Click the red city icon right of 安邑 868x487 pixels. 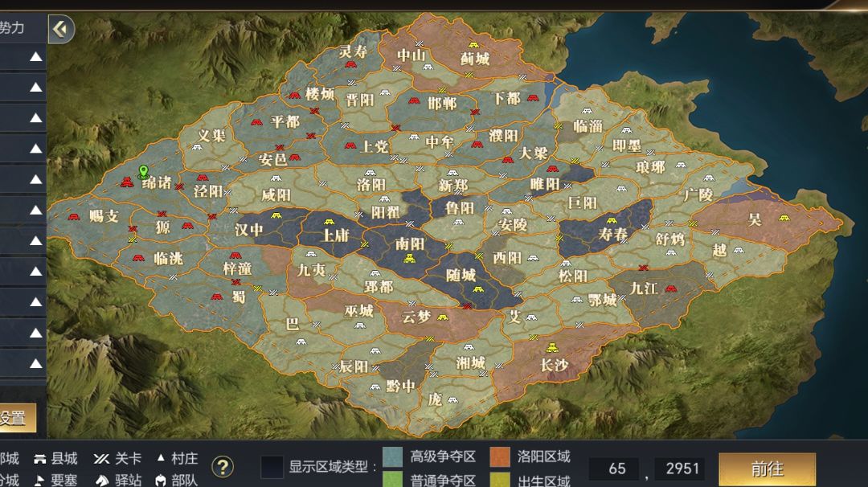coord(295,158)
